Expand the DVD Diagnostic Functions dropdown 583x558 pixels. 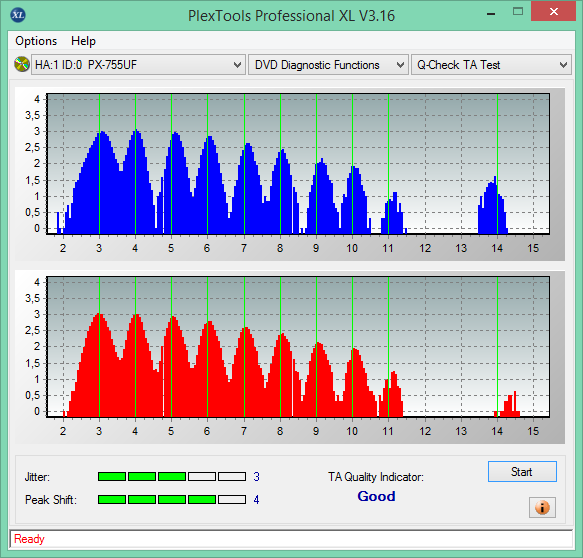[328, 65]
